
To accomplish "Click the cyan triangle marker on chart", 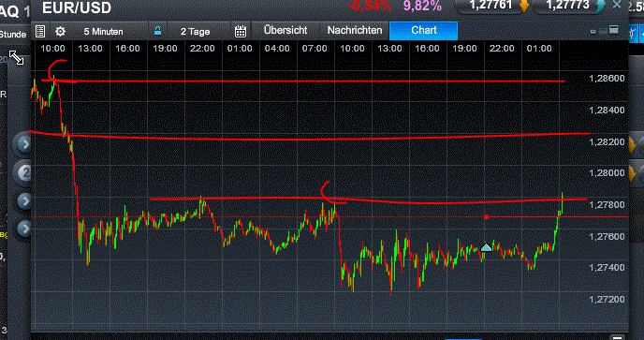I will pos(486,247).
